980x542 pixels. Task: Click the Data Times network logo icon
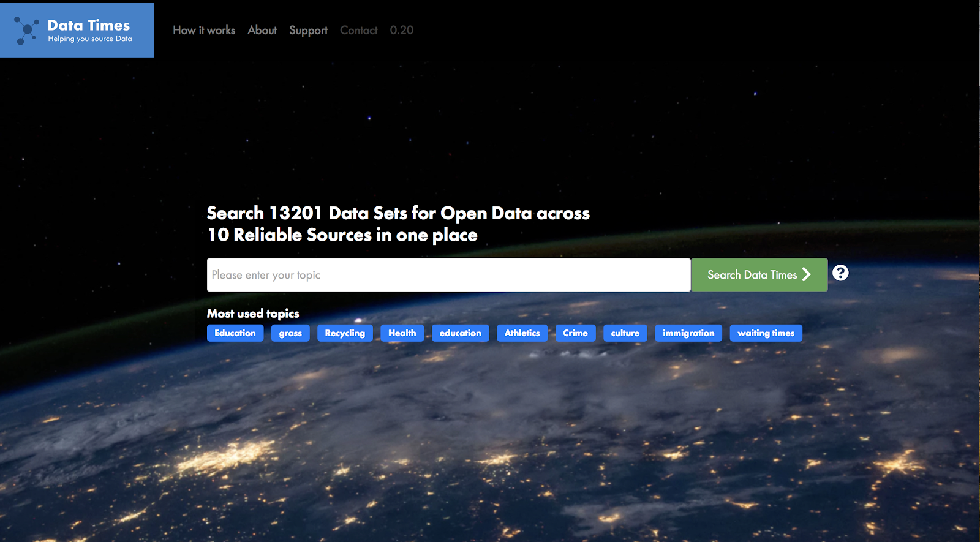26,31
